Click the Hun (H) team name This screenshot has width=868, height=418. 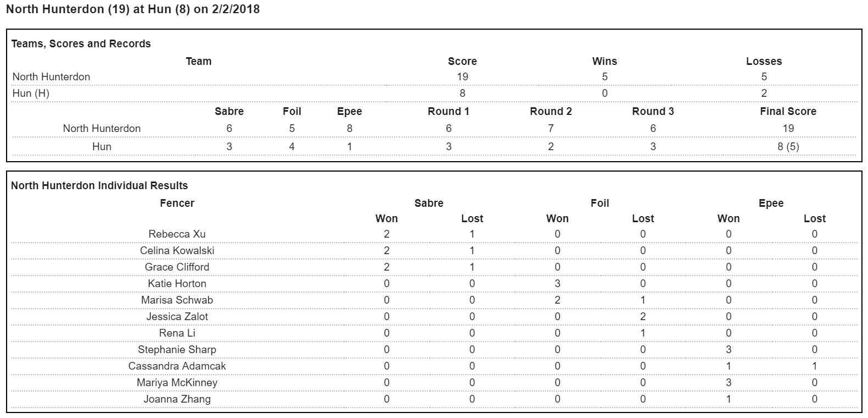[31, 94]
